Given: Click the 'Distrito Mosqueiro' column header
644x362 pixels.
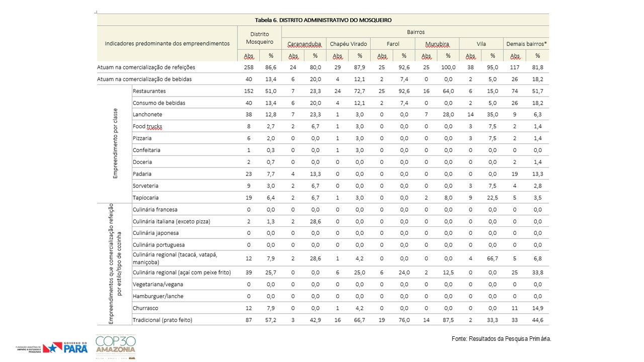Looking at the screenshot, I should click(x=260, y=38).
